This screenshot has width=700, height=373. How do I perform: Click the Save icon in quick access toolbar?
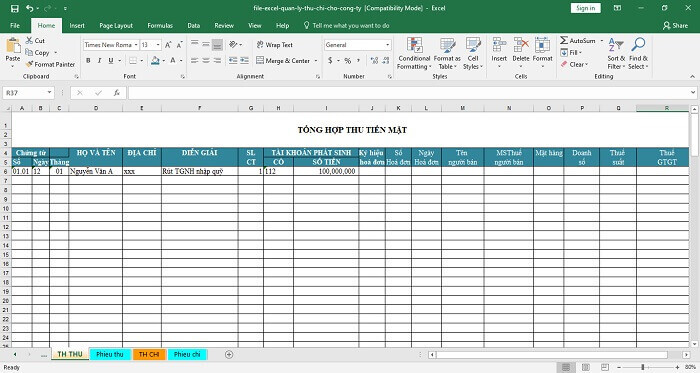pyautogui.click(x=14, y=8)
